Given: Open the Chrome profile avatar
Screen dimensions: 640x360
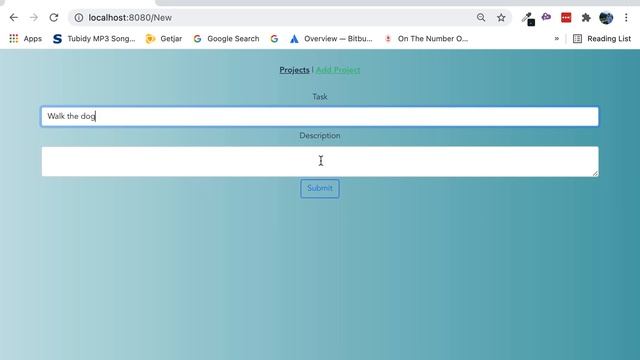Looking at the screenshot, I should click(x=606, y=18).
